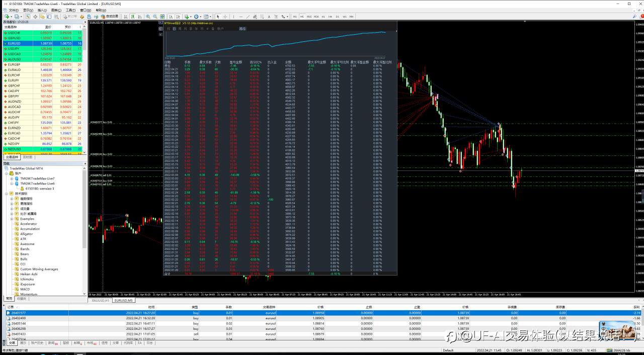Select the M1 timeframe button
The image size is (644, 355).
point(294,17)
